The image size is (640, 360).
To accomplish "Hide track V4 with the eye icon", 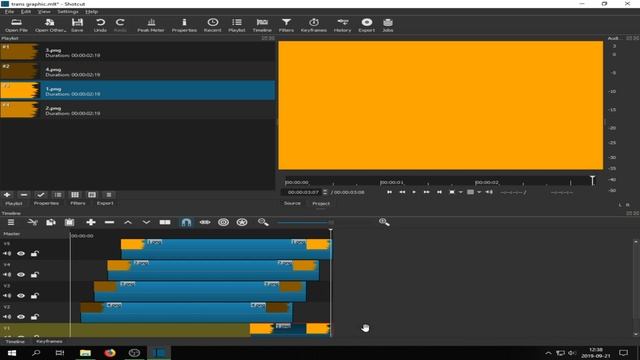I will pyautogui.click(x=21, y=275).
